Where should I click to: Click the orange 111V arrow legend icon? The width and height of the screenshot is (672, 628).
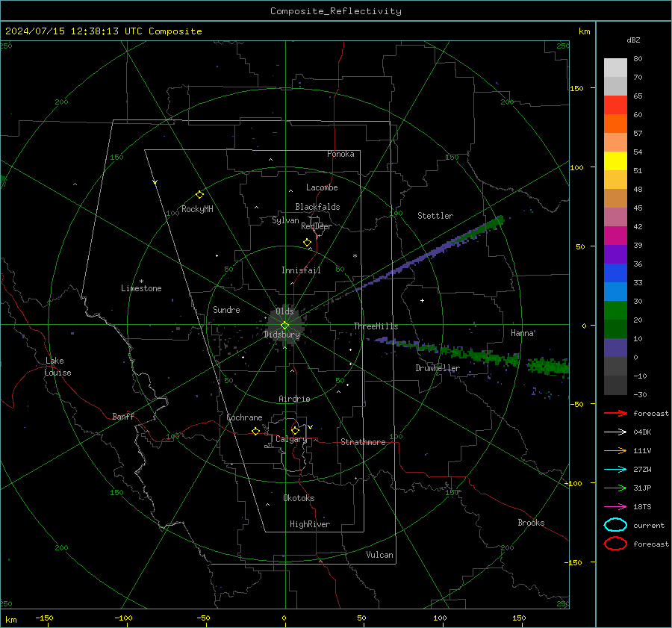point(615,450)
